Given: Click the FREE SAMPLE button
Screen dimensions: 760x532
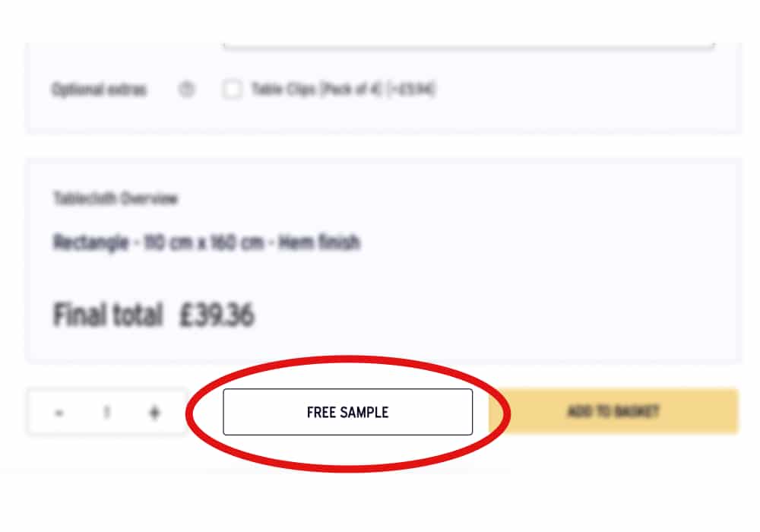Looking at the screenshot, I should tap(347, 412).
